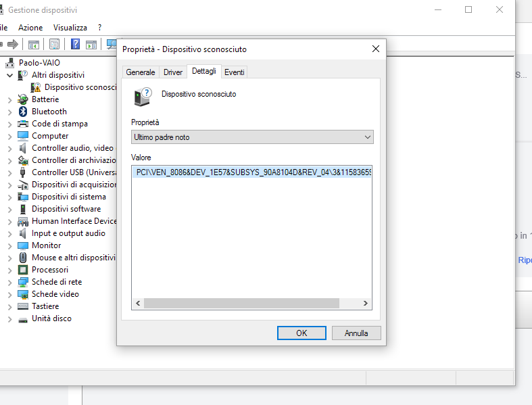Click the Bluetooth category icon

click(x=23, y=112)
